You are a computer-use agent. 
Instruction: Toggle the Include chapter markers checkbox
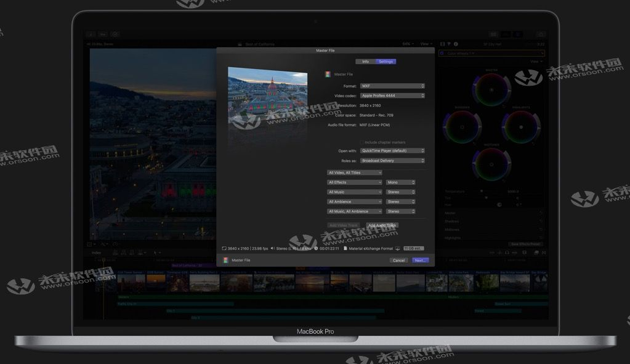pyautogui.click(x=362, y=142)
